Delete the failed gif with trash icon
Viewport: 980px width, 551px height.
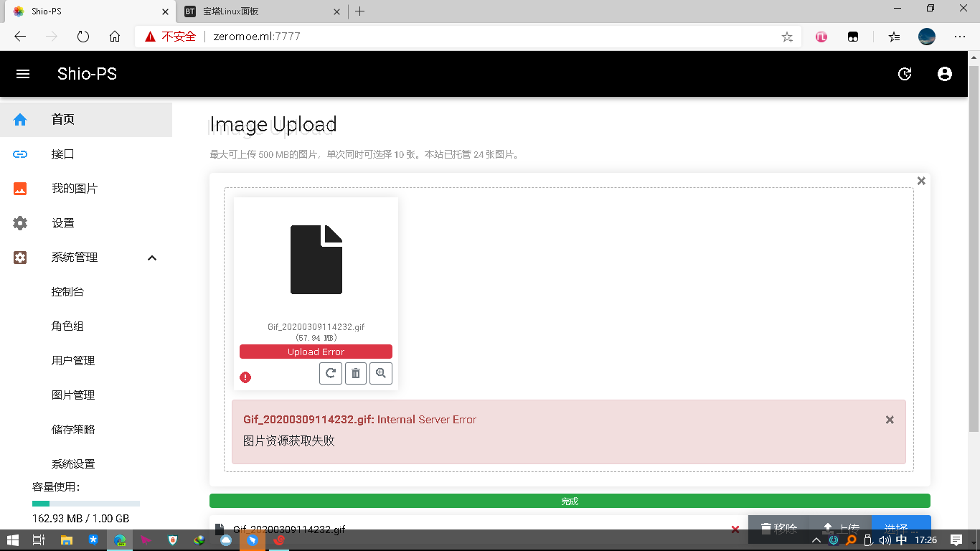[356, 373]
